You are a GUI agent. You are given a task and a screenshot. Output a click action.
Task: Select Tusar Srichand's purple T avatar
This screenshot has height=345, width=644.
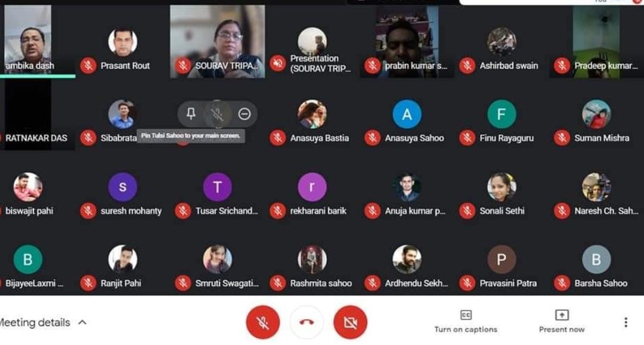217,187
